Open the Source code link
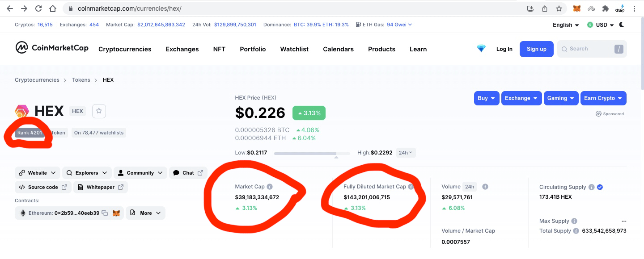Viewport: 644px width, 259px height. 43,187
